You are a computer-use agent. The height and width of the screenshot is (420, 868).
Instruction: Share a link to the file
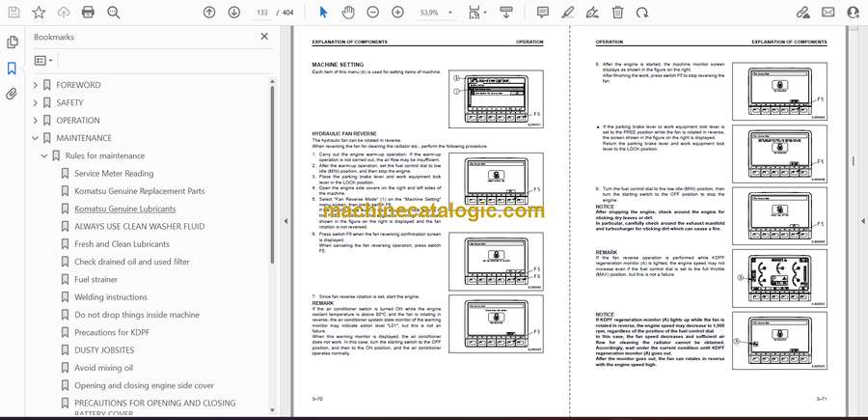tap(802, 13)
